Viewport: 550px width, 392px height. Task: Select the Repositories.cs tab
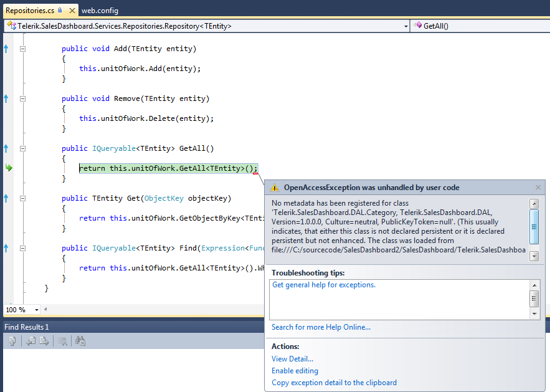(29, 11)
